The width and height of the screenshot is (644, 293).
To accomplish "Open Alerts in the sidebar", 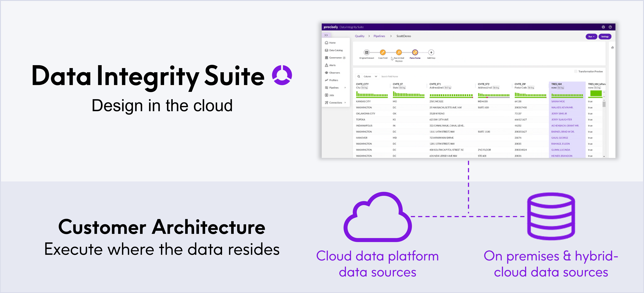I will 330,65.
